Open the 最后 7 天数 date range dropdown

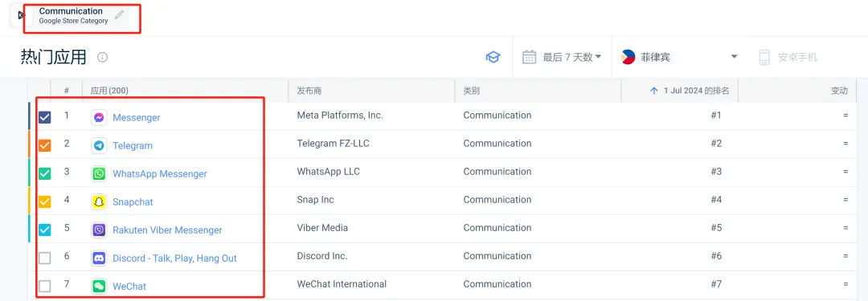click(562, 57)
